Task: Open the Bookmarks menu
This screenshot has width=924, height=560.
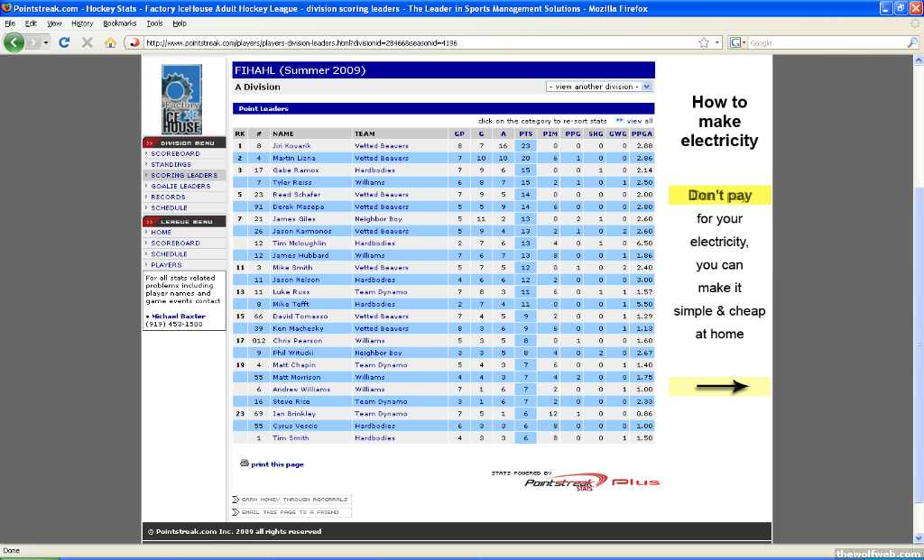Action: pyautogui.click(x=120, y=23)
